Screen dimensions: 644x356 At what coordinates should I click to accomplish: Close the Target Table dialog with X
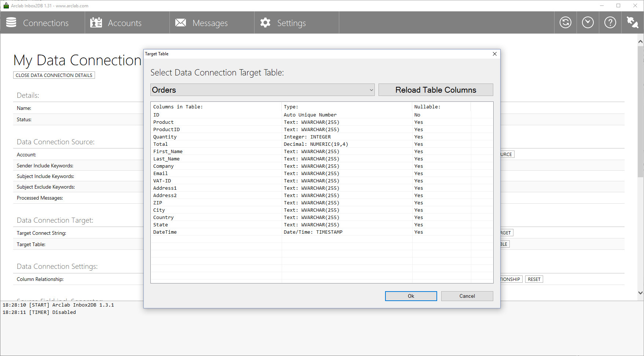495,54
